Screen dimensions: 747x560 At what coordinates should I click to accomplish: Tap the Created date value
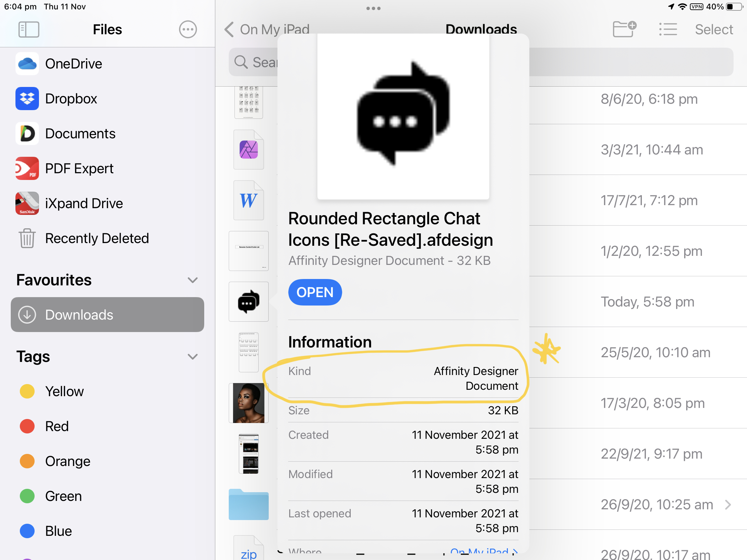point(465,442)
